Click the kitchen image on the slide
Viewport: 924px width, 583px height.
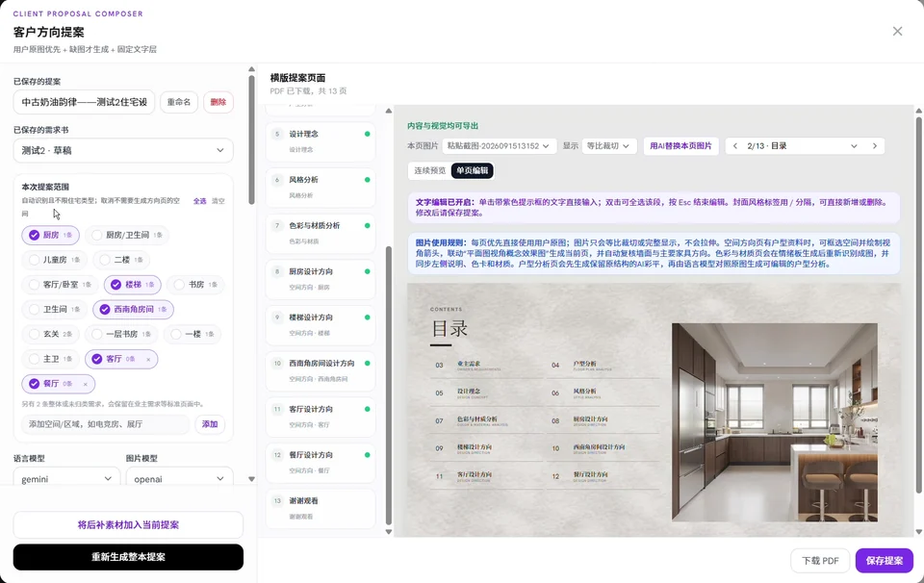tap(774, 422)
